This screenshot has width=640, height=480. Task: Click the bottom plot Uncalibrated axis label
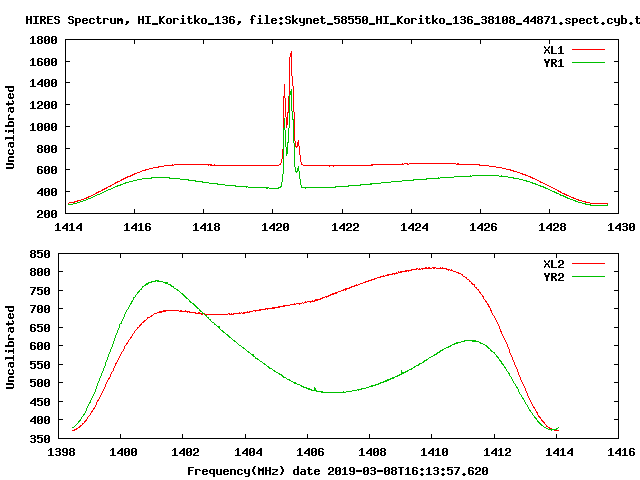[10, 347]
